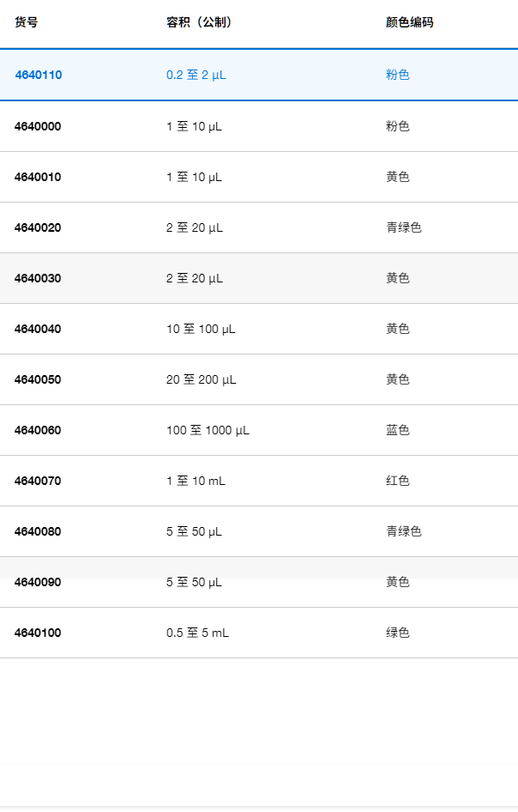Open product 4640080
518x812 pixels.
(x=39, y=531)
